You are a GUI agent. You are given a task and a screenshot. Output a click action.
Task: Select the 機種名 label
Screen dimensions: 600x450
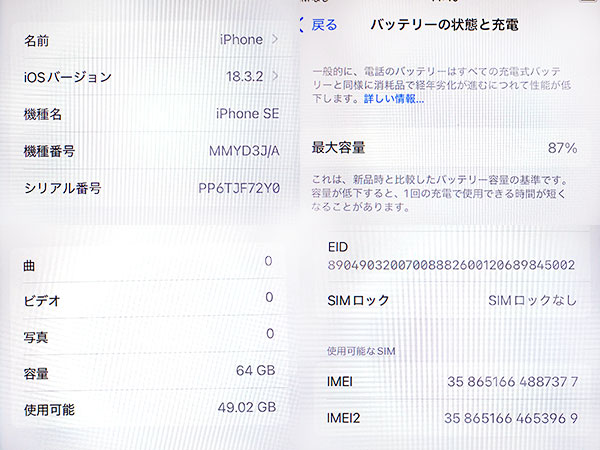tap(42, 114)
